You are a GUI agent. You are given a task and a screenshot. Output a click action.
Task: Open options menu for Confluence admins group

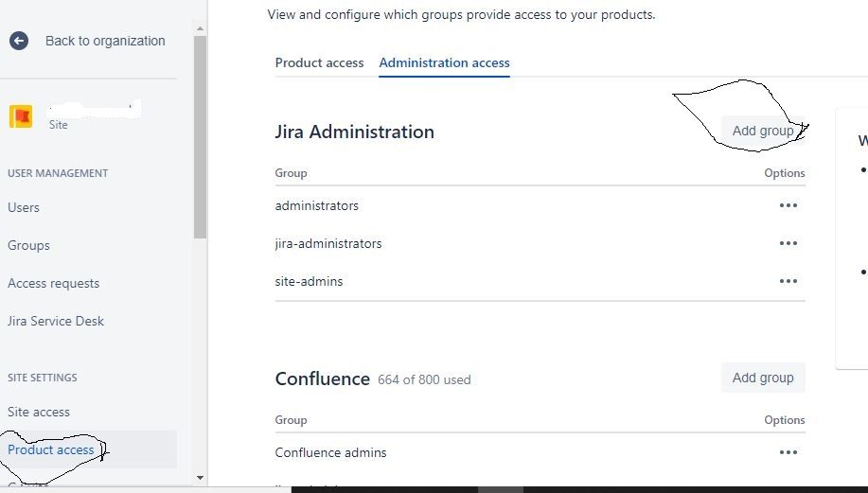(x=788, y=452)
